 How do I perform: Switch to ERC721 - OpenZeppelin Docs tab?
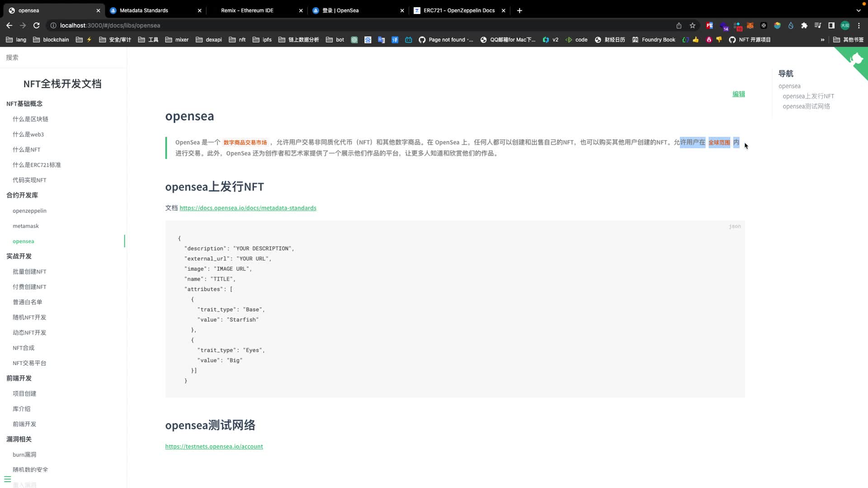[459, 10]
